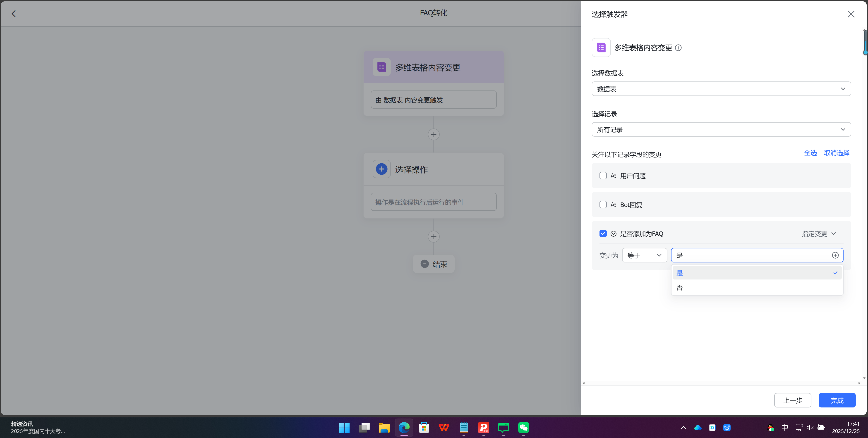
Task: Click the add-value plus icon in the 是 field
Action: click(x=835, y=255)
